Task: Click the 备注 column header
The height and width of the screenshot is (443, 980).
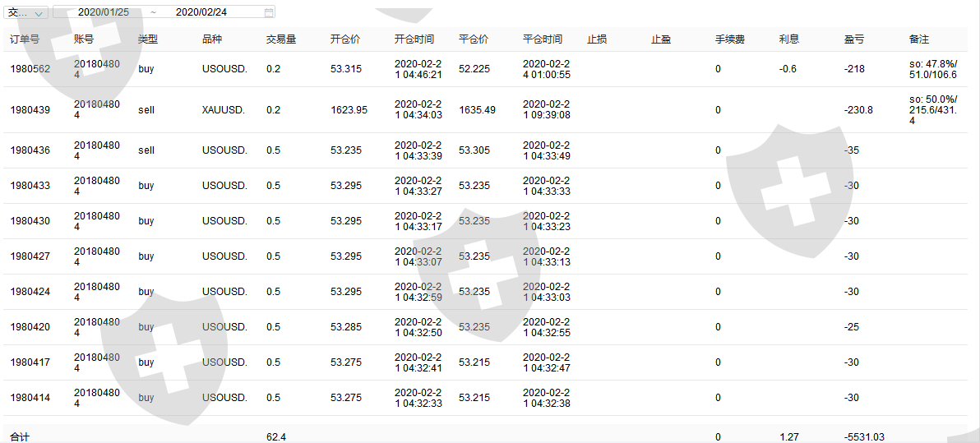Action: point(919,39)
